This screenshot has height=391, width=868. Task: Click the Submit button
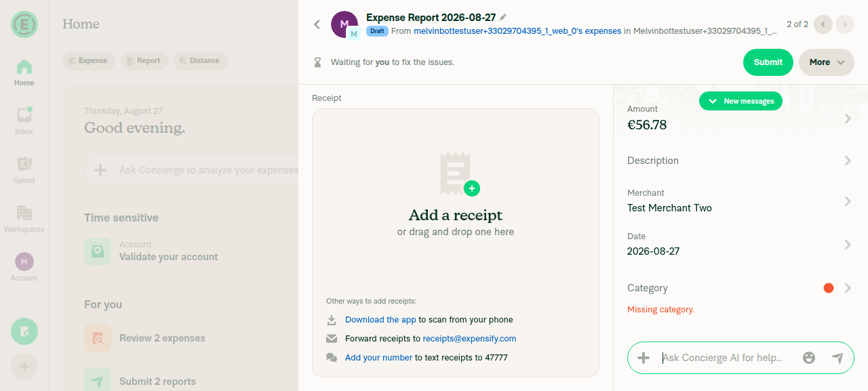coord(768,62)
